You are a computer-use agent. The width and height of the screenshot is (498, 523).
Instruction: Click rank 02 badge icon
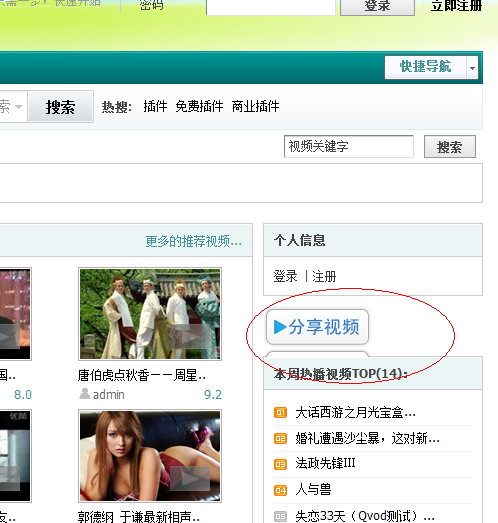click(x=281, y=438)
